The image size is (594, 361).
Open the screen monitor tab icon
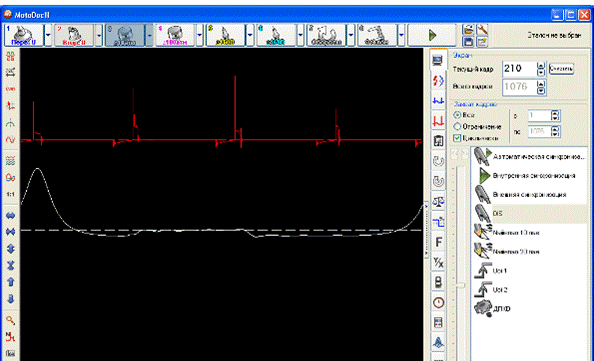pos(438,60)
